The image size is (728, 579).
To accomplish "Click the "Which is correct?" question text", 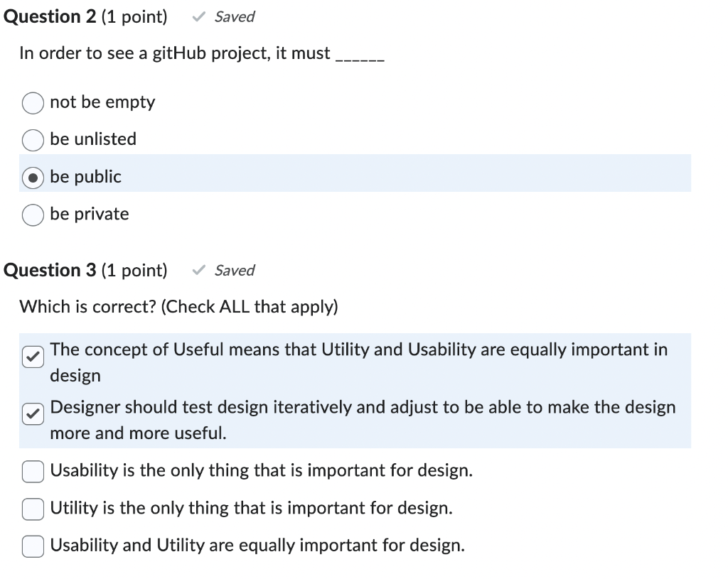I will [178, 306].
